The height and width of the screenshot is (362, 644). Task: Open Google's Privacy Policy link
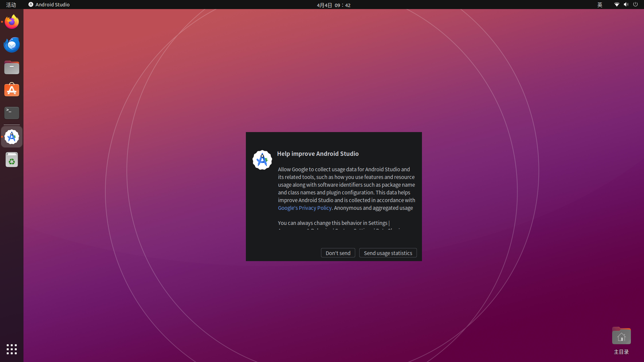coord(305,208)
